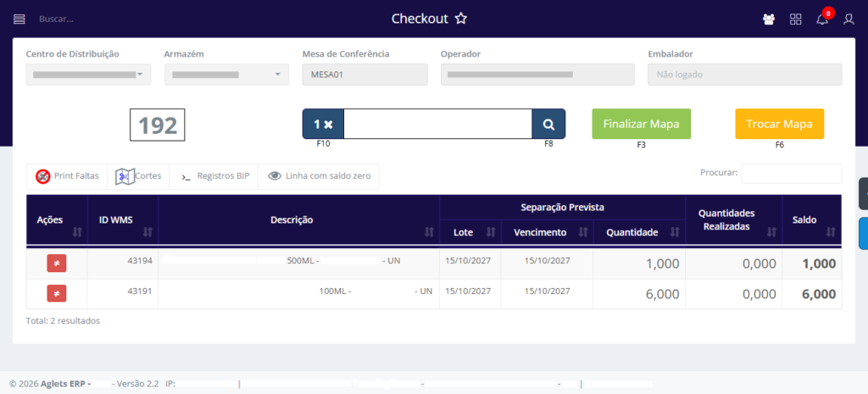Sort table by Saldo column
This screenshot has height=394, width=868.
tap(810, 220)
